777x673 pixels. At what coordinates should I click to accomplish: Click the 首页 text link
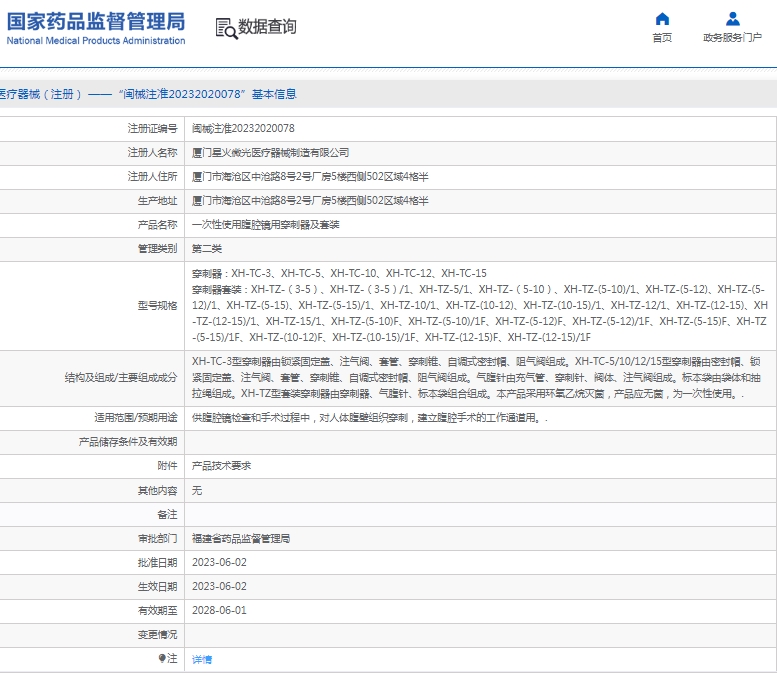pyautogui.click(x=662, y=38)
